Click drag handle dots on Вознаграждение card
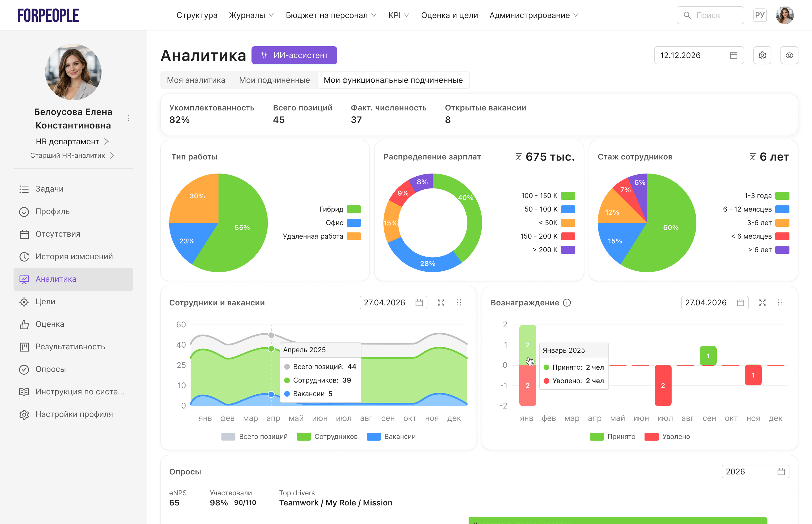This screenshot has width=812, height=524. point(780,303)
